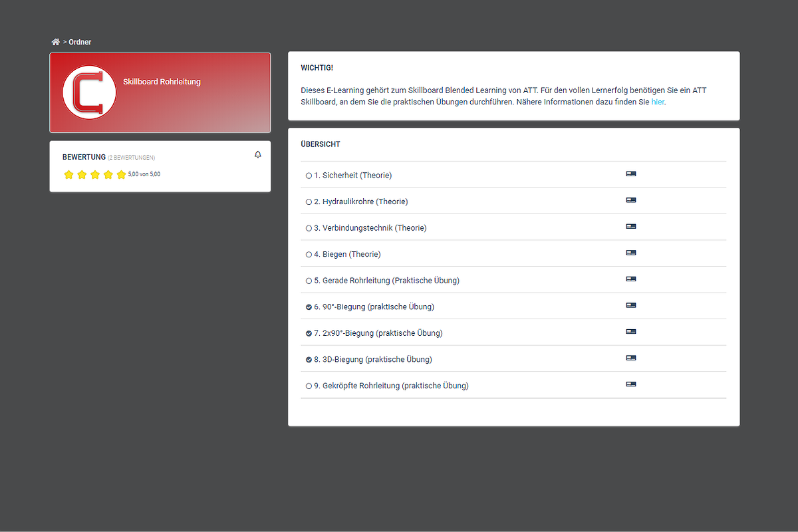Click the notification bell in rating card
The image size is (798, 532).
[258, 155]
